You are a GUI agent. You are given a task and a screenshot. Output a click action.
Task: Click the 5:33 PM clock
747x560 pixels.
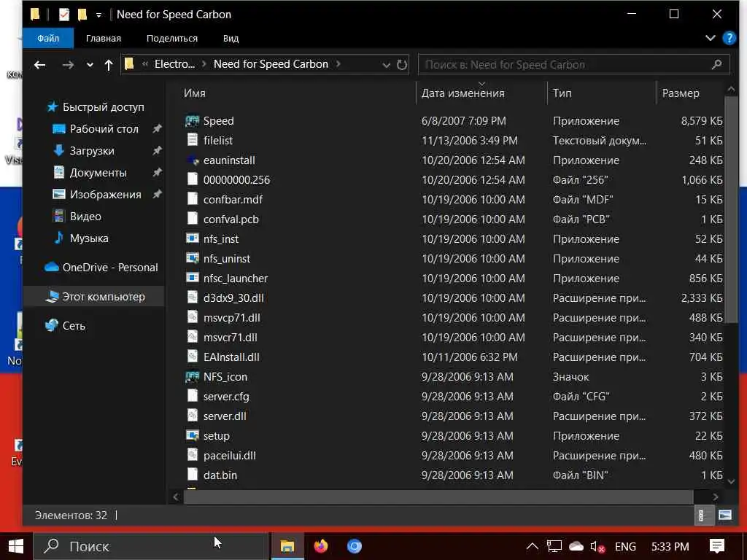coord(670,546)
